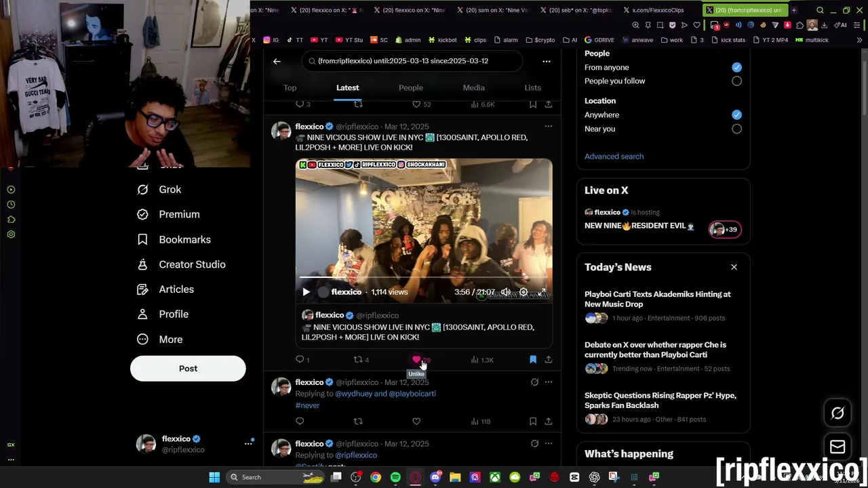Open Windows Start menu
Image resolution: width=868 pixels, height=488 pixels.
click(x=214, y=477)
